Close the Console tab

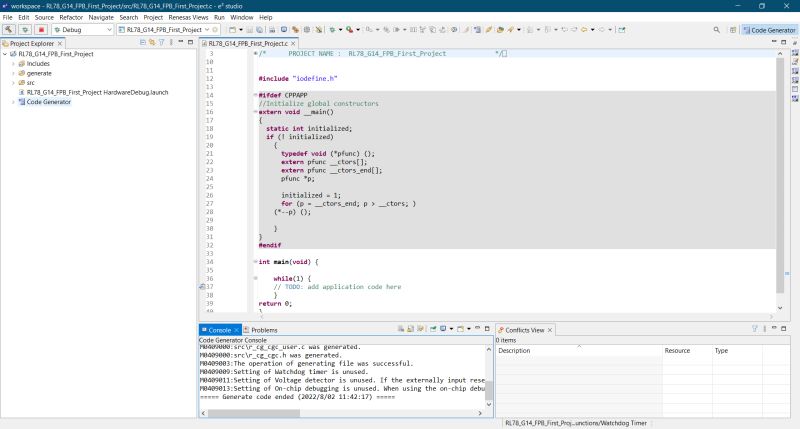tap(236, 331)
